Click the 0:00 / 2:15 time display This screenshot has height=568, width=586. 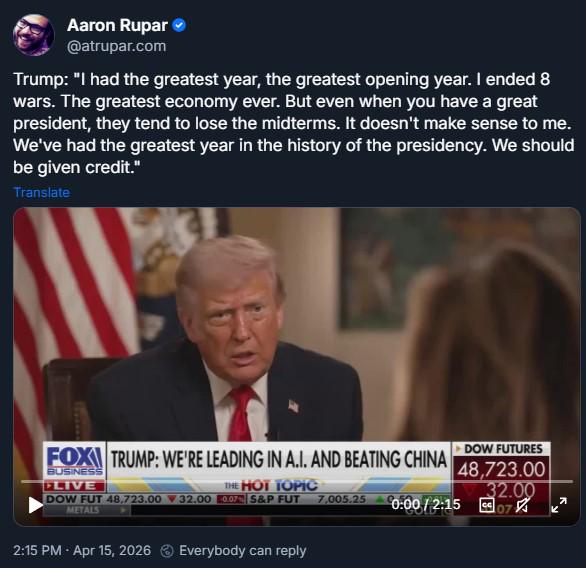tap(426, 505)
